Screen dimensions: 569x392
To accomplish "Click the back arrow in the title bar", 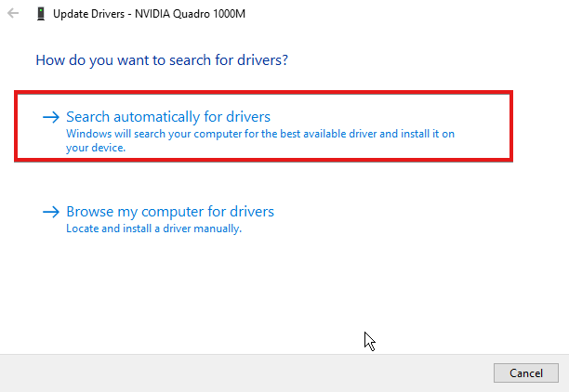I will pos(13,13).
